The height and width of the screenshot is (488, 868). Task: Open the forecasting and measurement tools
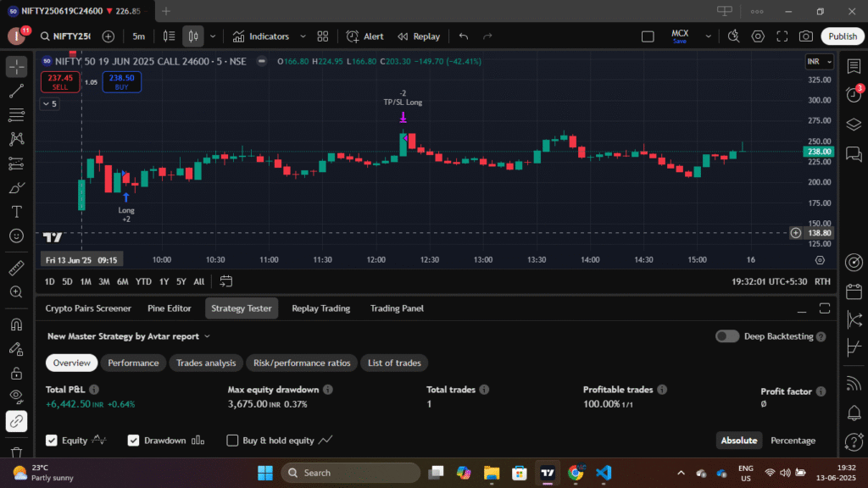(x=17, y=164)
